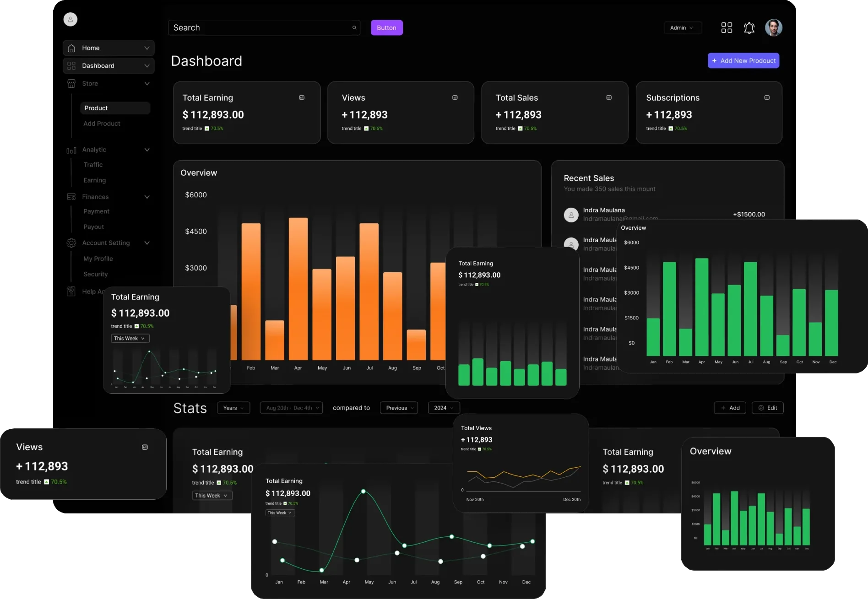The width and height of the screenshot is (868, 599).
Task: Click the Add New Product button
Action: coord(743,60)
